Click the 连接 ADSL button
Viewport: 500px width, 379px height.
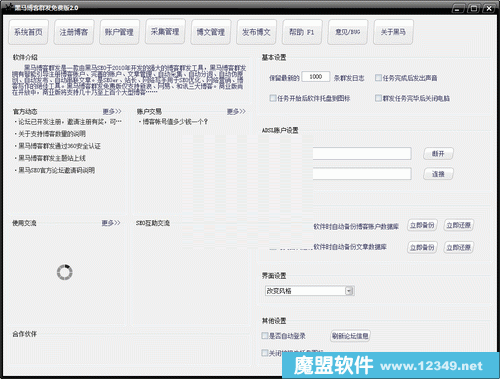438,174
